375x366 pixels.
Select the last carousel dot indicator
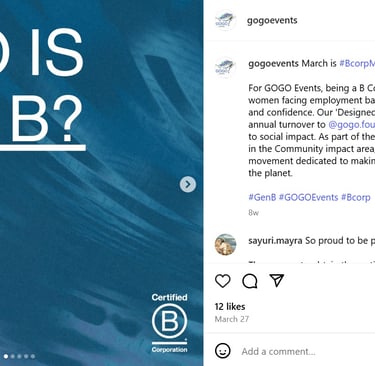click(33, 356)
